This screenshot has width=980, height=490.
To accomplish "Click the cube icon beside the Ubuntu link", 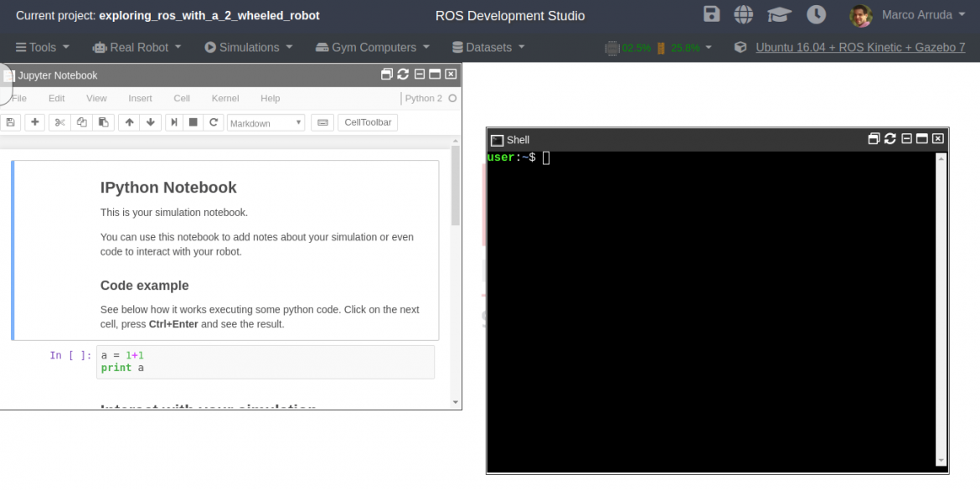I will 740,48.
